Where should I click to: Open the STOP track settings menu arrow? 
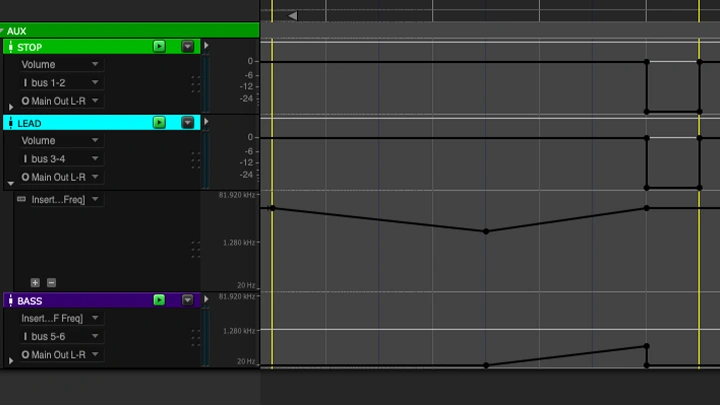pos(187,46)
